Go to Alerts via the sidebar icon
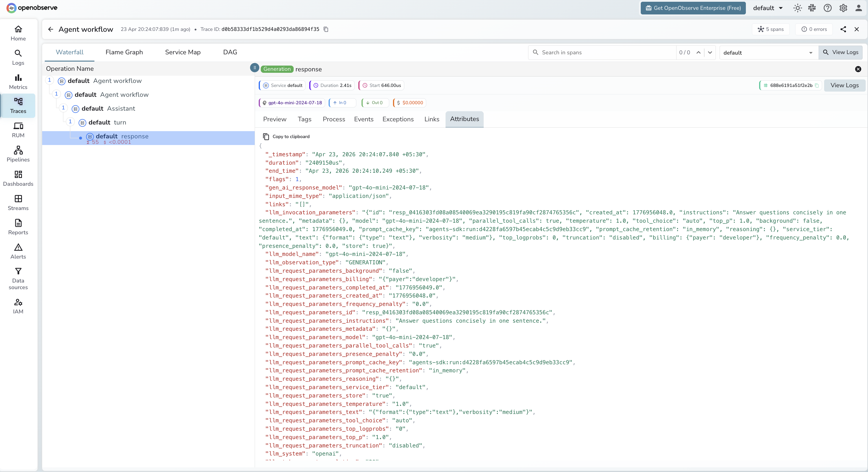The height and width of the screenshot is (472, 868). point(18,251)
